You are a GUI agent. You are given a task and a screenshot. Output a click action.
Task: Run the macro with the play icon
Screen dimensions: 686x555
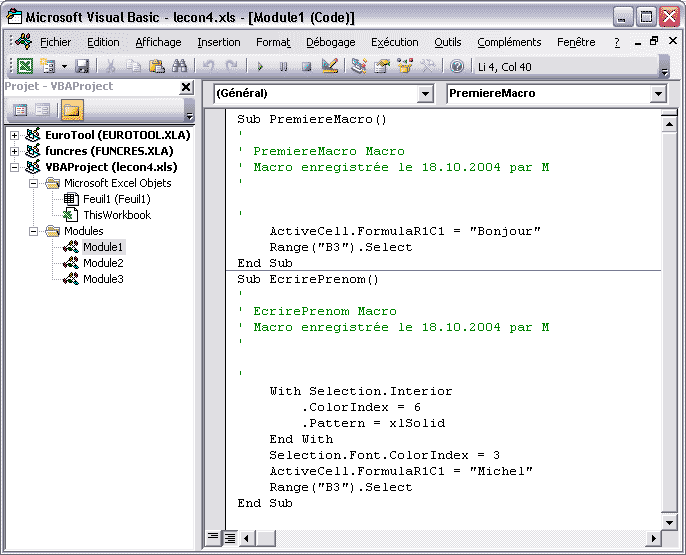coord(260,66)
